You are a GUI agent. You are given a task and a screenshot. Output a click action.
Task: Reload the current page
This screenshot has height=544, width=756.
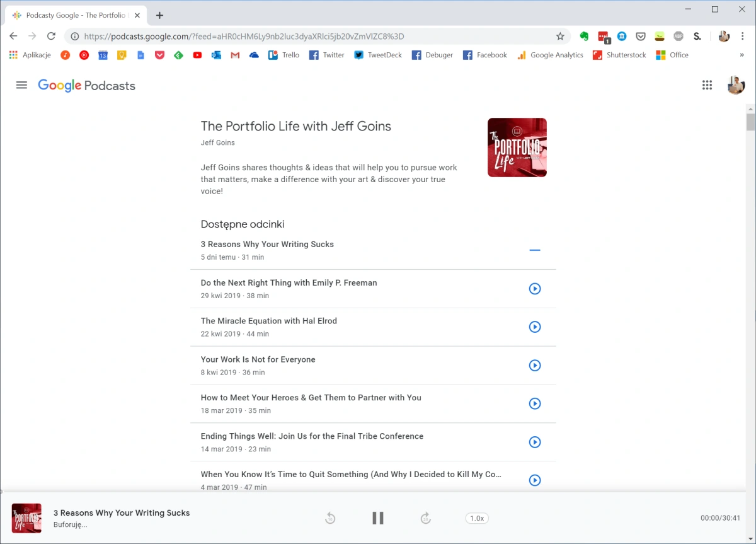[52, 37]
